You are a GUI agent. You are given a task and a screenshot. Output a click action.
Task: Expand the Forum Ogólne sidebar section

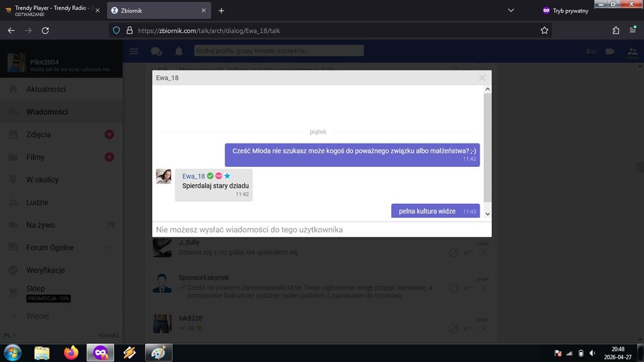[x=110, y=247]
